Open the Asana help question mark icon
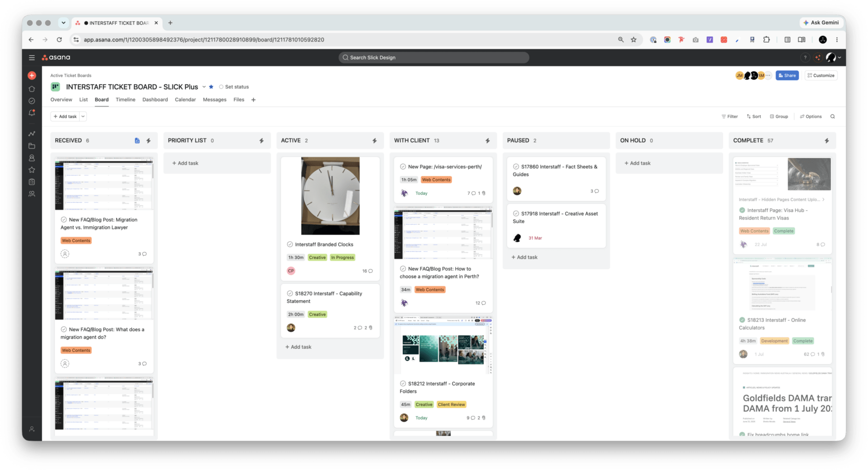This screenshot has width=868, height=470. point(805,57)
